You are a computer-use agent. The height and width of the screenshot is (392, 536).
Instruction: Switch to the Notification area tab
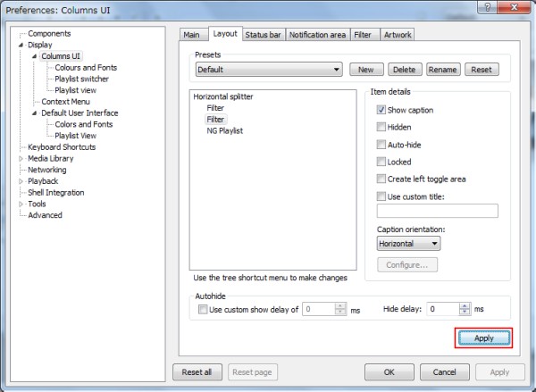pyautogui.click(x=317, y=35)
